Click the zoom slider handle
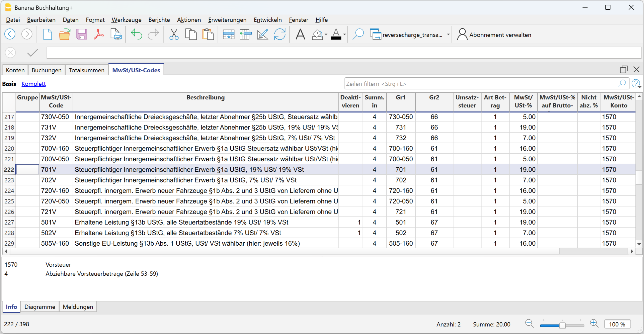The height and width of the screenshot is (334, 644). tap(562, 325)
